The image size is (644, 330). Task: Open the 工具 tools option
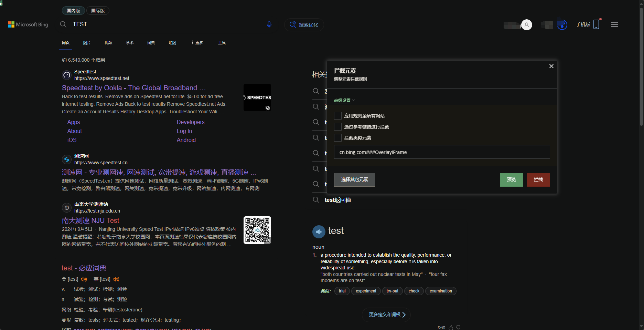point(222,43)
